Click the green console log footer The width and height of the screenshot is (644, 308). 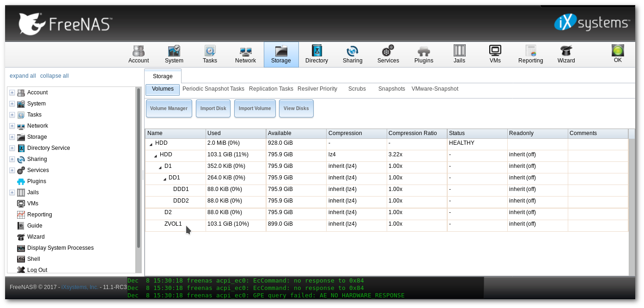305,288
